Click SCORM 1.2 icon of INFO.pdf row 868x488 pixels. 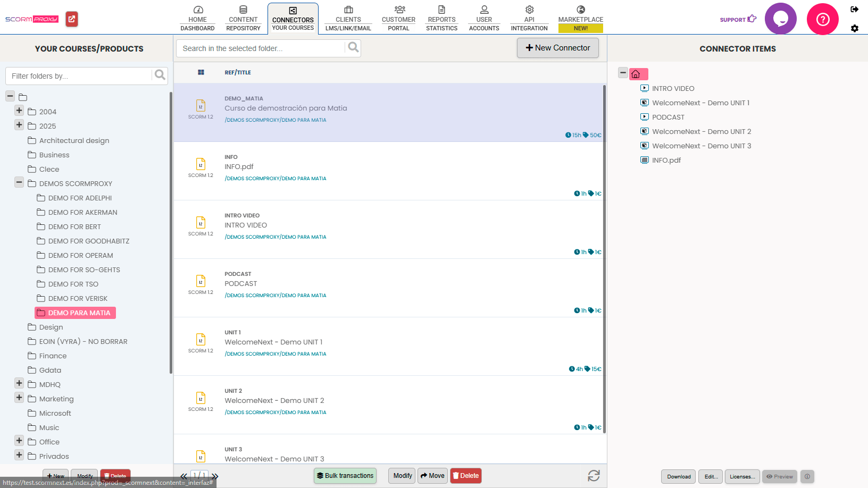(201, 164)
